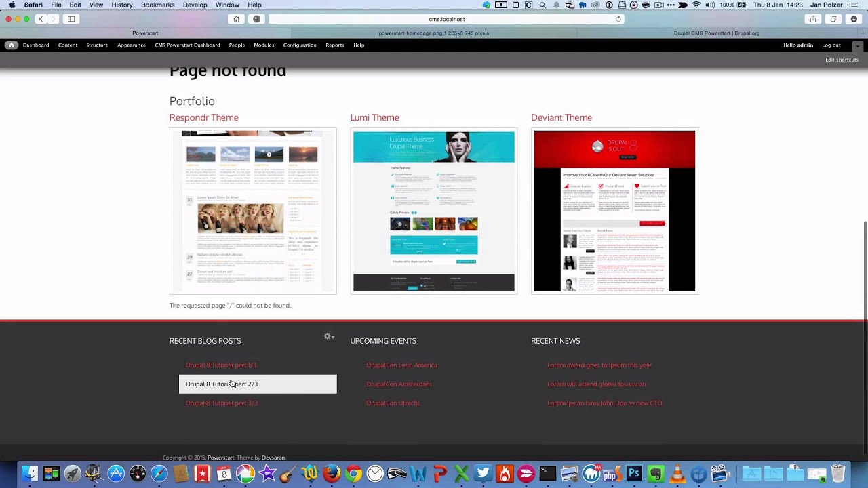Open Photoshop from the Dock
The height and width of the screenshot is (488, 868).
coord(634,473)
